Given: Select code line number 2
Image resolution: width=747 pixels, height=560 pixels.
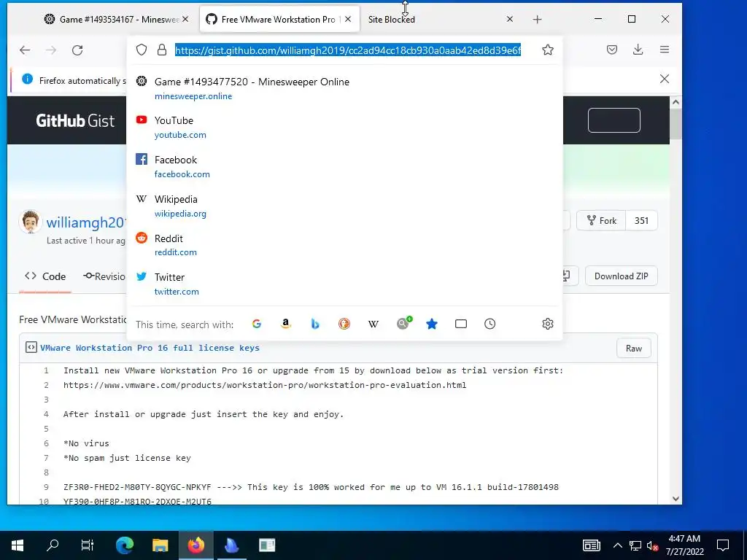Looking at the screenshot, I should pos(46,385).
